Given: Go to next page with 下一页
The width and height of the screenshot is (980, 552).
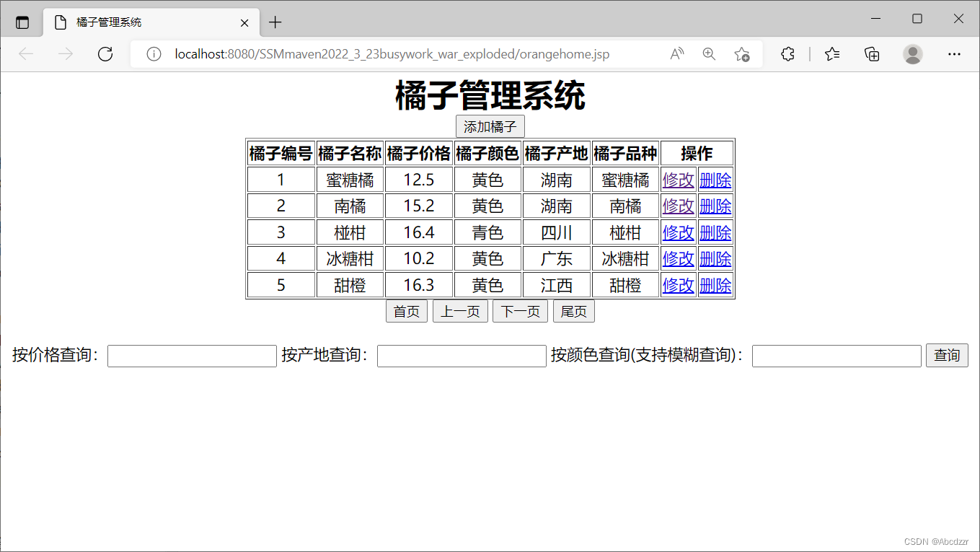Looking at the screenshot, I should click(520, 312).
